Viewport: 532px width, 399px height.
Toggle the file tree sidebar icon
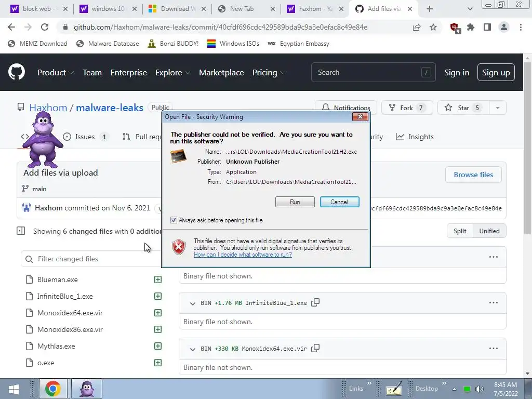pos(21,231)
